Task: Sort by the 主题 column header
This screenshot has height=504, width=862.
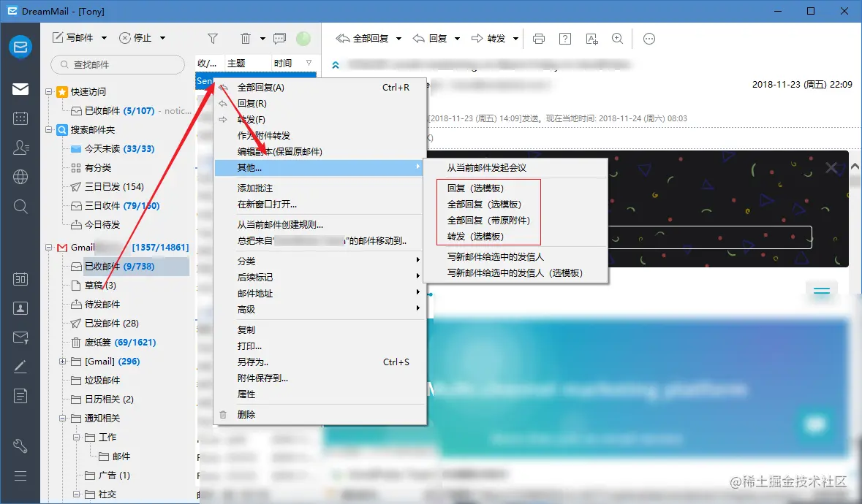Action: 248,63
